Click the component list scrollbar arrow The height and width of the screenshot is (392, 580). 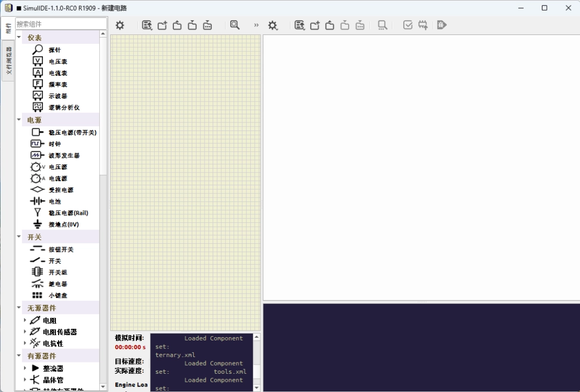pyautogui.click(x=102, y=33)
